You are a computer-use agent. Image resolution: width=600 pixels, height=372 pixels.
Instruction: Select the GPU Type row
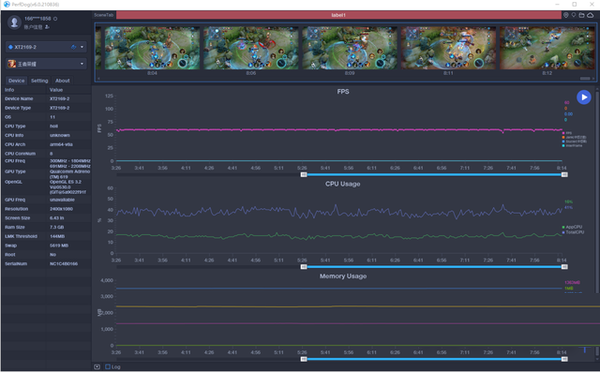click(46, 174)
